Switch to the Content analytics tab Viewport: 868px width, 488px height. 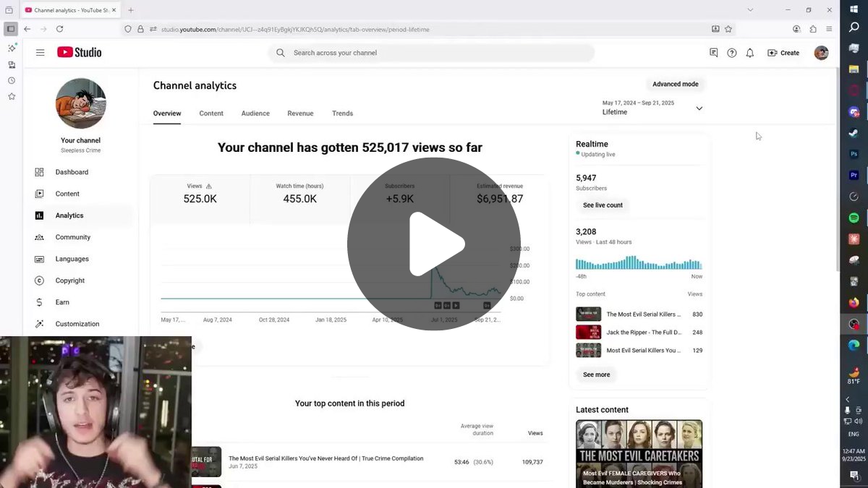211,114
